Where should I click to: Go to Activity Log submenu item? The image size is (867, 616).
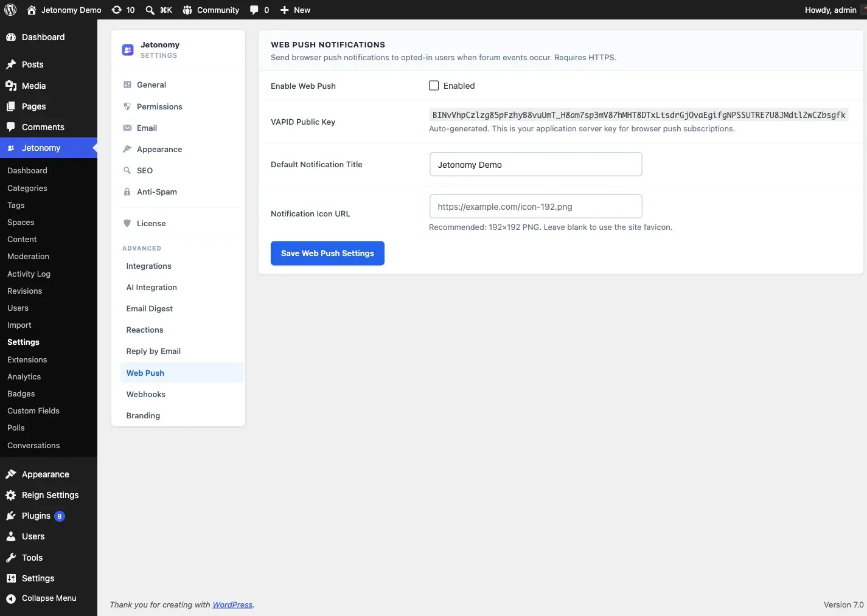click(x=29, y=274)
